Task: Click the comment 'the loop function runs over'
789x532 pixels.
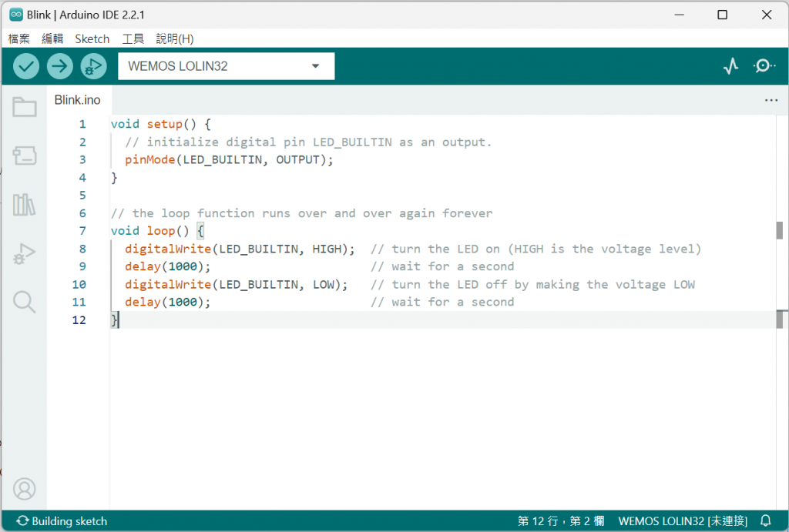Action: coord(230,213)
